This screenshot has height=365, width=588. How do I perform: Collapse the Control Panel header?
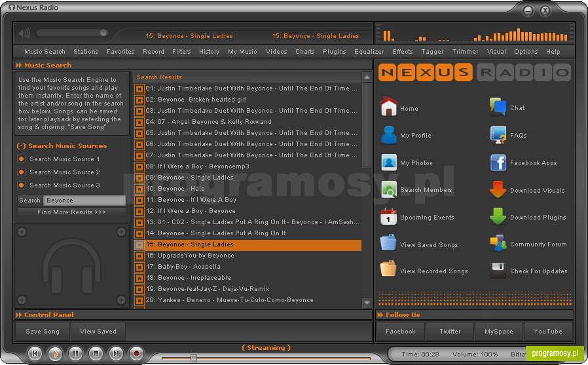tap(19, 315)
